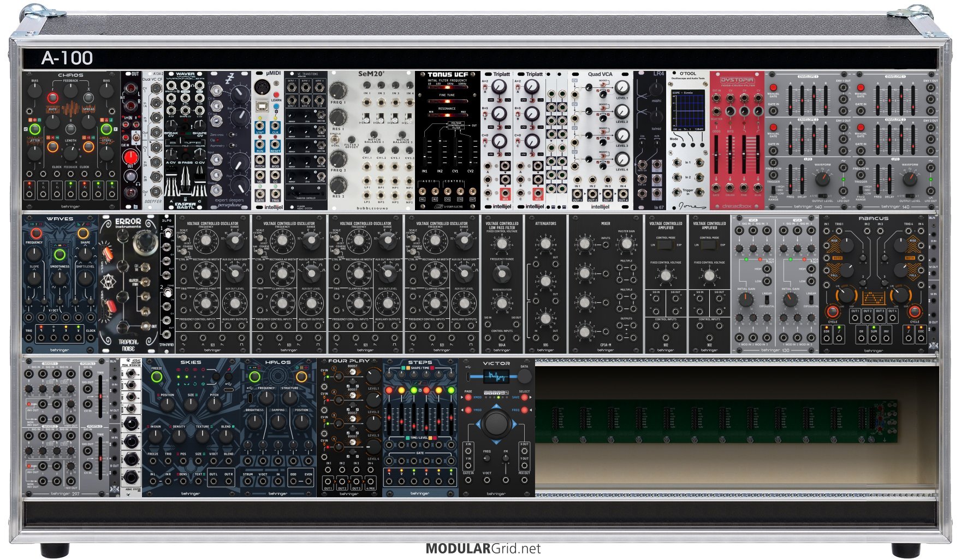
Task: Click the OUT 1 jack on Quad VCA
Action: [x=578, y=195]
